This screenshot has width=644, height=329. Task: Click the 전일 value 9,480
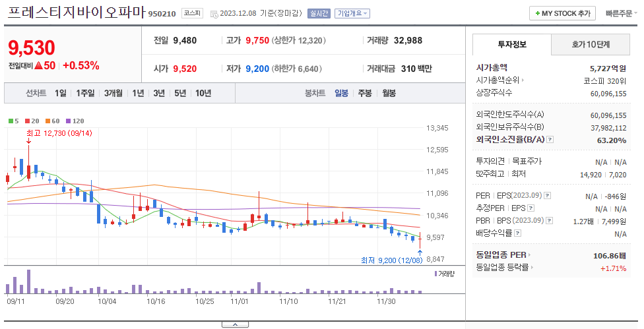pos(185,41)
